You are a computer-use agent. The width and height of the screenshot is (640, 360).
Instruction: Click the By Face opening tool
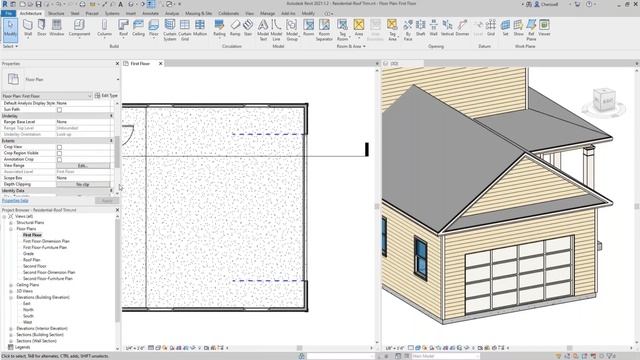(x=408, y=30)
